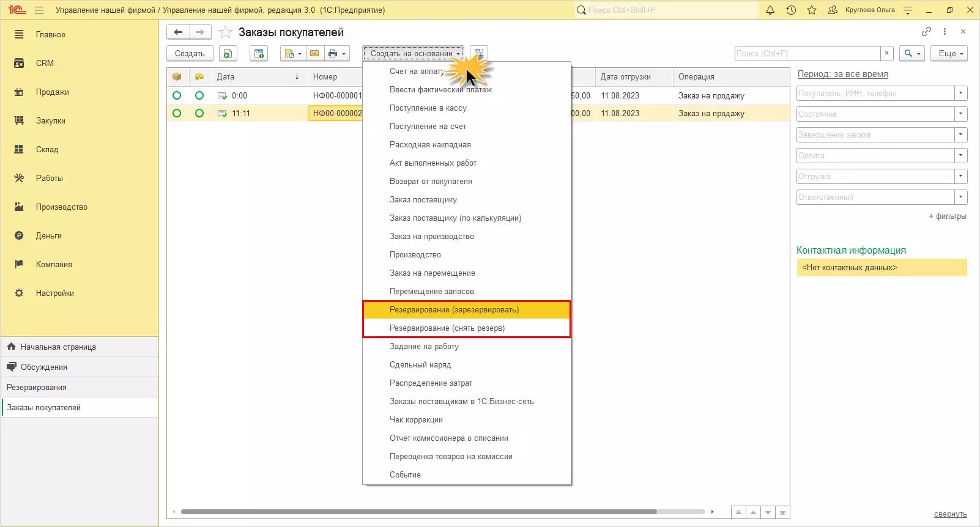This screenshot has width=980, height=527.
Task: Select Заказ на производство menu item
Action: 467,237
